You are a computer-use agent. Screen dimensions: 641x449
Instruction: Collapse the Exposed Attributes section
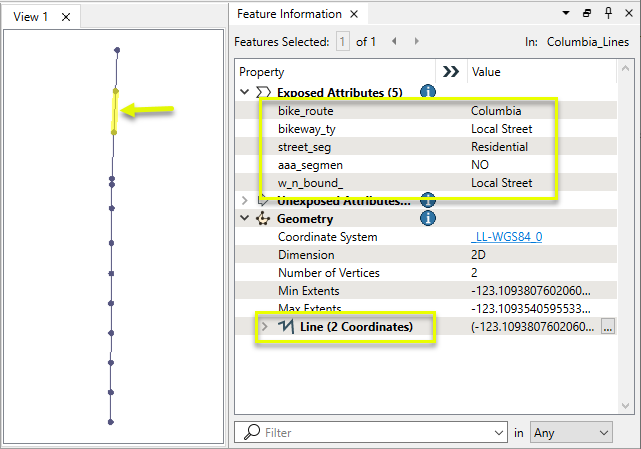[246, 93]
